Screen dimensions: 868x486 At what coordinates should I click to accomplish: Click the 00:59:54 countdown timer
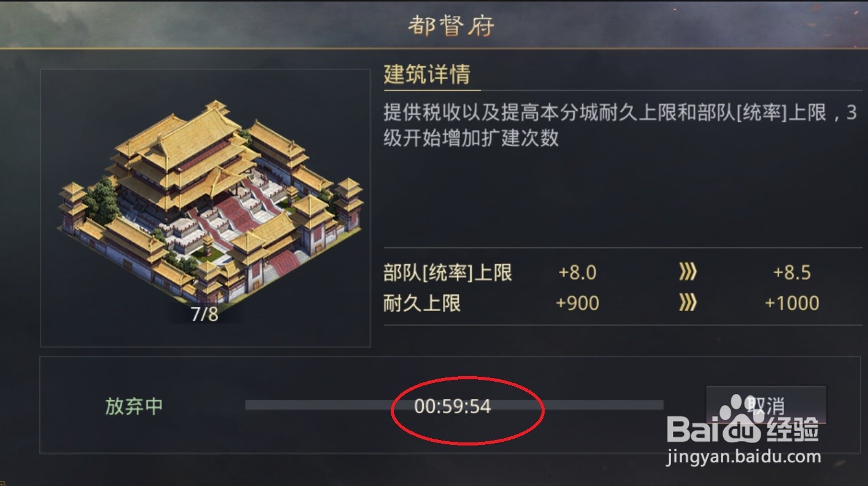[x=453, y=406]
